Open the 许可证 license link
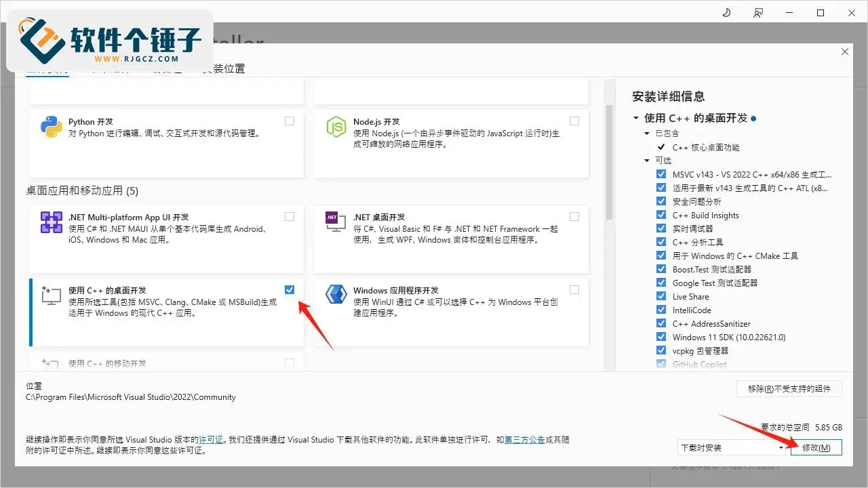Viewport: 868px width, 488px height. (212, 439)
